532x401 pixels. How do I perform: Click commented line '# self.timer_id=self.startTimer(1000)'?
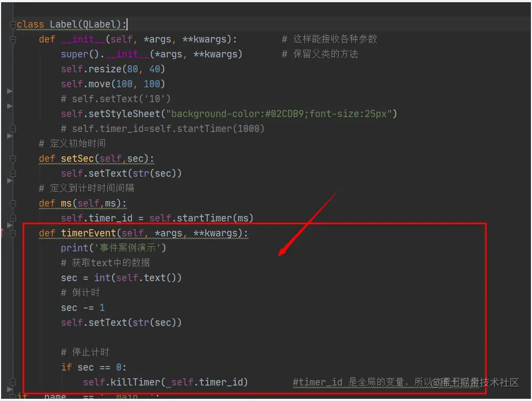pos(162,129)
